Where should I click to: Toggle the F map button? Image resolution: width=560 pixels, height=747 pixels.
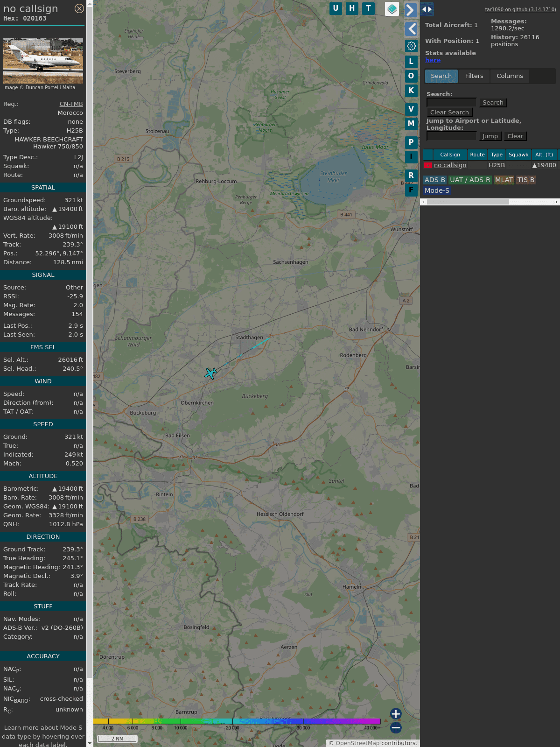pyautogui.click(x=411, y=190)
